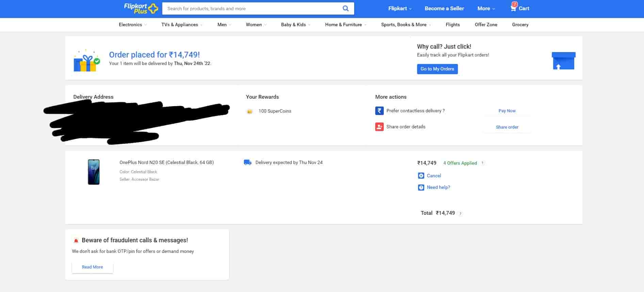Open the Flights menu item
The width and height of the screenshot is (644, 292).
click(x=452, y=25)
